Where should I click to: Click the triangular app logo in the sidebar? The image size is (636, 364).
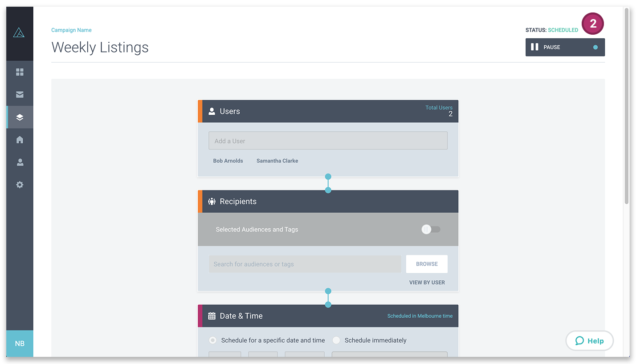click(20, 32)
